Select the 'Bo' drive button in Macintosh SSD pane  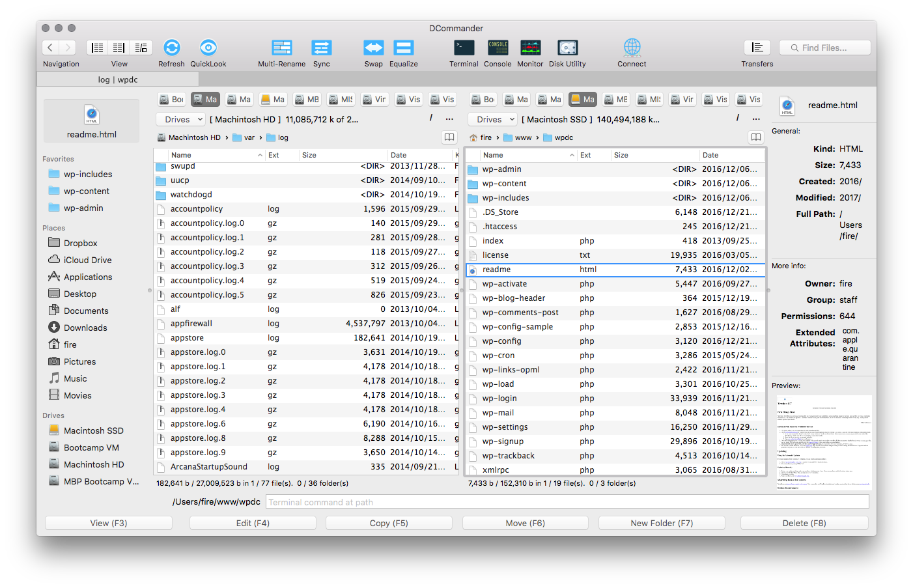point(483,100)
